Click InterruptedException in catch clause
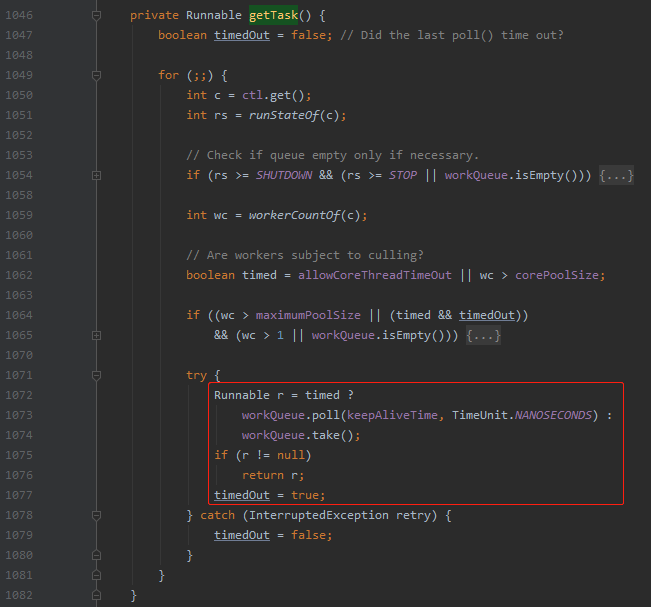The height and width of the screenshot is (607, 651). pyautogui.click(x=319, y=515)
